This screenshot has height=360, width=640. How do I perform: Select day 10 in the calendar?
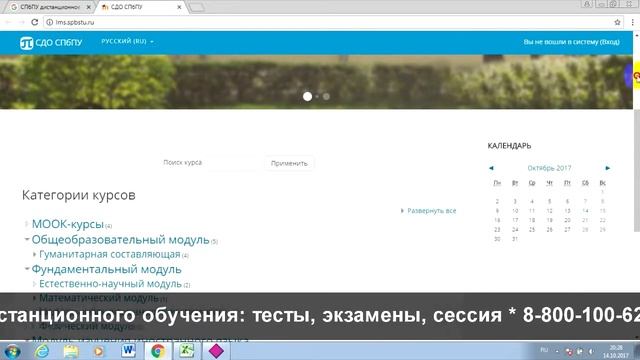click(x=515, y=211)
